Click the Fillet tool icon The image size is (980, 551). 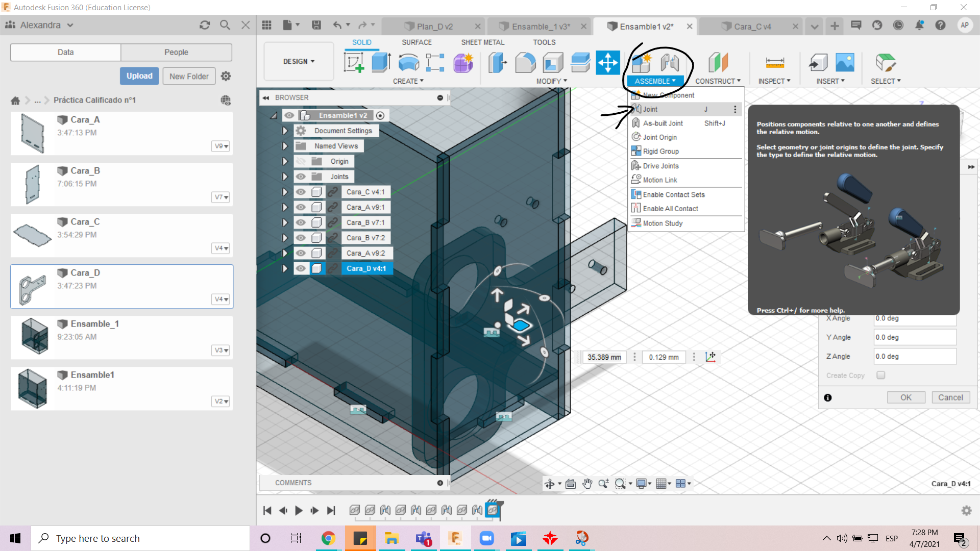pos(525,63)
